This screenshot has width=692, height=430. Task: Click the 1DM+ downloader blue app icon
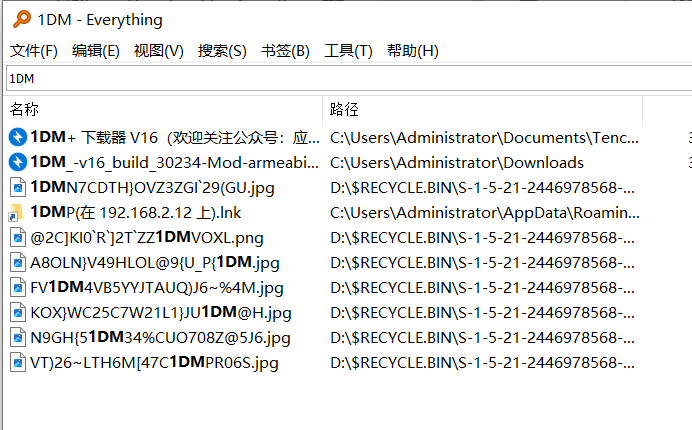pyautogui.click(x=18, y=137)
